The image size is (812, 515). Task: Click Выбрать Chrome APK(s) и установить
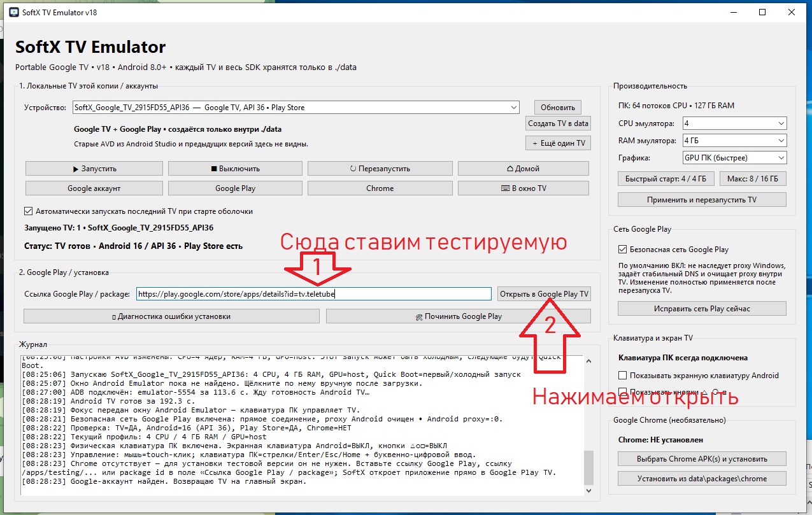pos(702,459)
